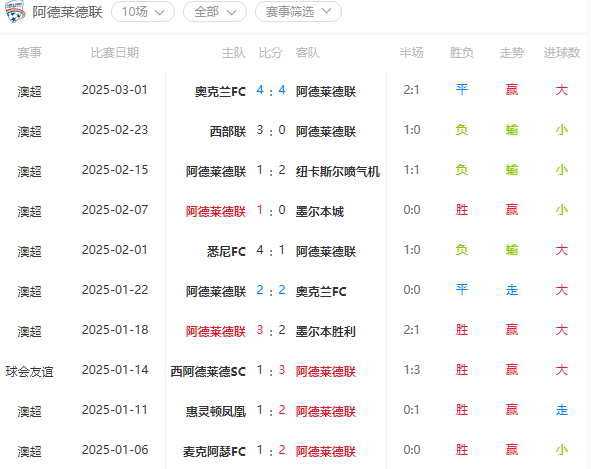Viewport: 591px width, 469px height.
Task: Open team 惠灵顿凤凰
Action: (x=216, y=411)
